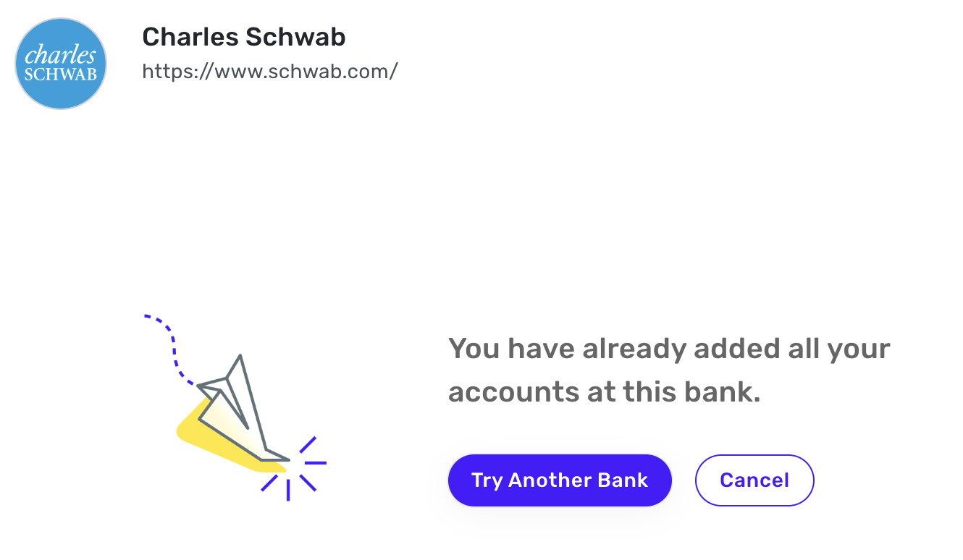Click the 'Charles Schwab' bank name heading

[244, 37]
